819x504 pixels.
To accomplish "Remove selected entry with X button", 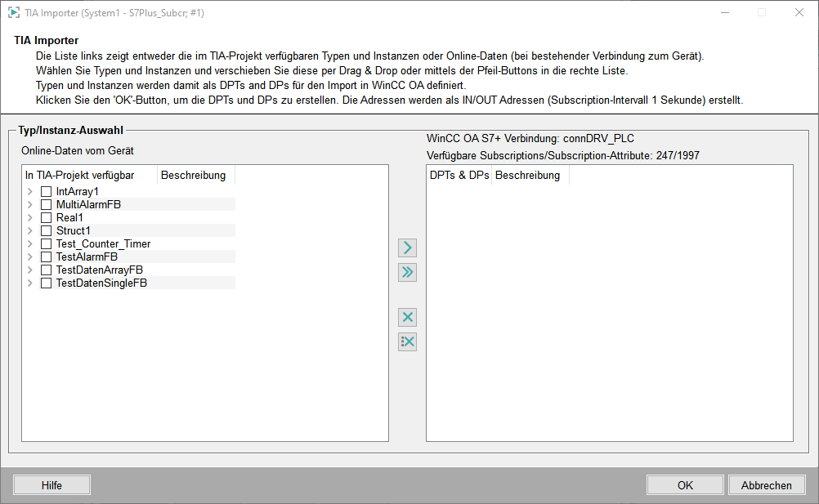I will (407, 317).
